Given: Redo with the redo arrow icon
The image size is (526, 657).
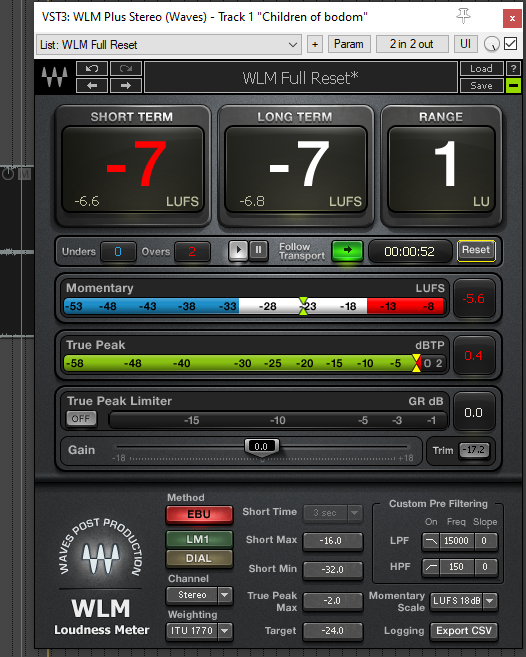Looking at the screenshot, I should tap(126, 68).
